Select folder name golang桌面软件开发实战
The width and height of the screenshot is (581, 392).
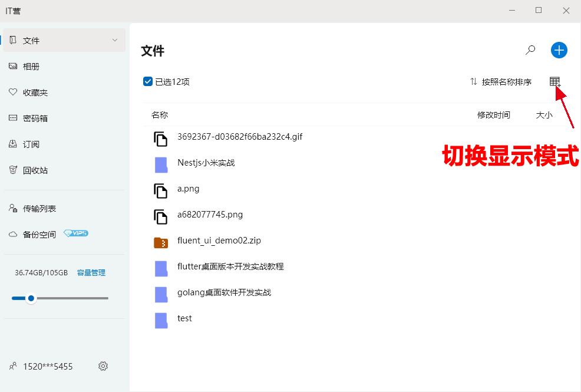224,292
